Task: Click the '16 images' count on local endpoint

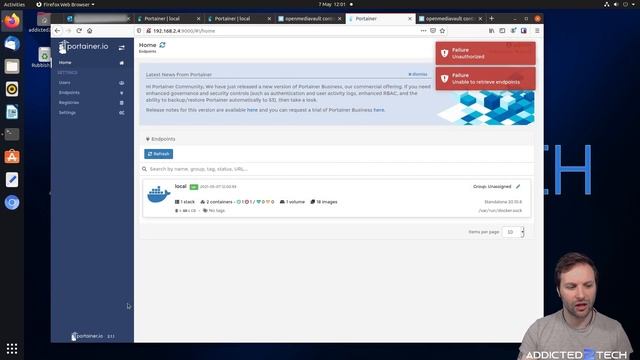Action: tap(324, 202)
